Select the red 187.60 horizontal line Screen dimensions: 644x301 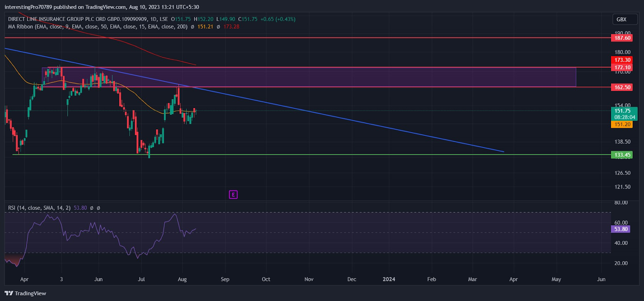pos(308,37)
